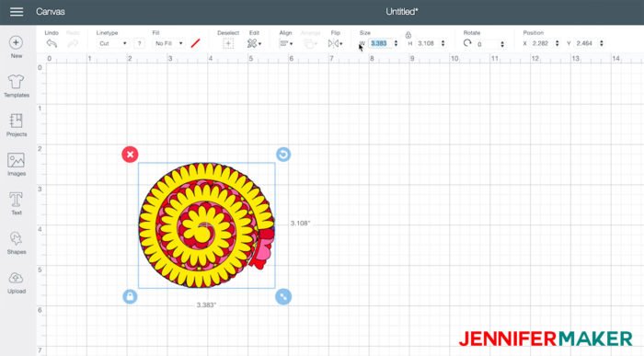Toggle the size aspect ratio lock
The image size is (644, 356).
point(408,35)
